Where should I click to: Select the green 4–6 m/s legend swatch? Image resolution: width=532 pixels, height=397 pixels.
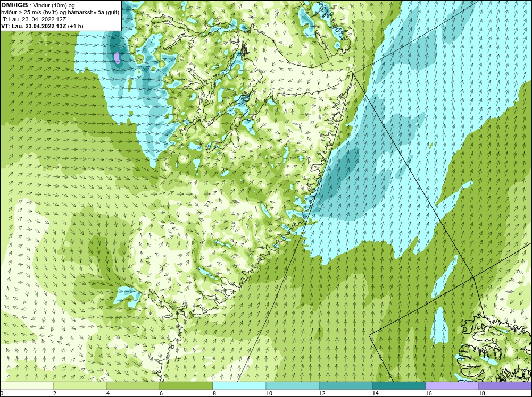(132, 385)
